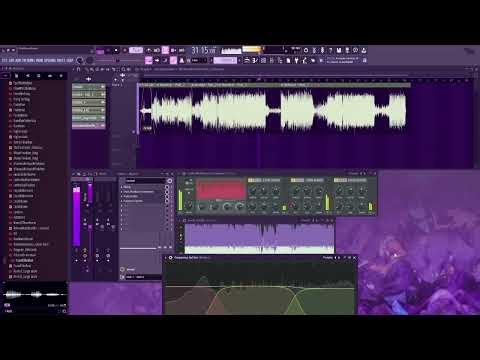The height and width of the screenshot is (360, 480).
Task: Click the transport stop button
Action: click(116, 51)
